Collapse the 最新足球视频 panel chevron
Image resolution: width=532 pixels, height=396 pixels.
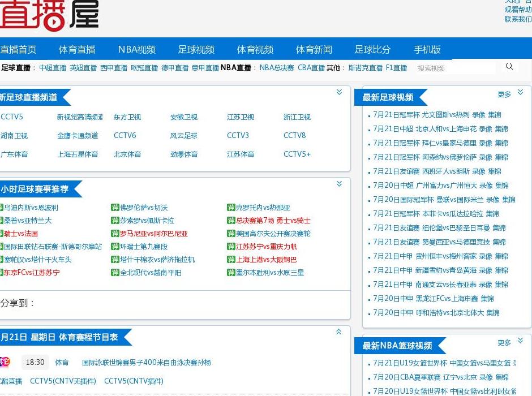pyautogui.click(x=520, y=92)
